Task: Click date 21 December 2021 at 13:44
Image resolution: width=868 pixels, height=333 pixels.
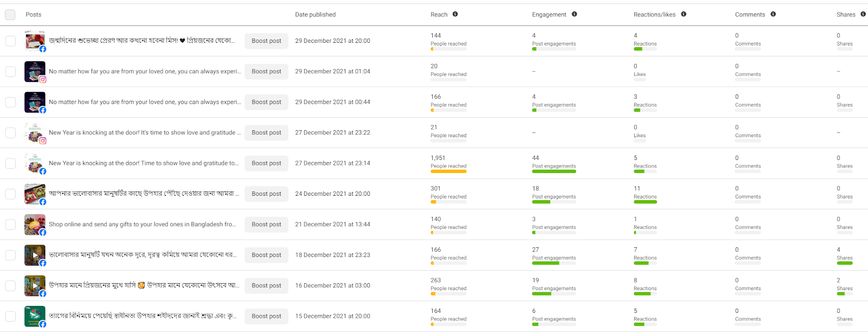Action: [333, 225]
